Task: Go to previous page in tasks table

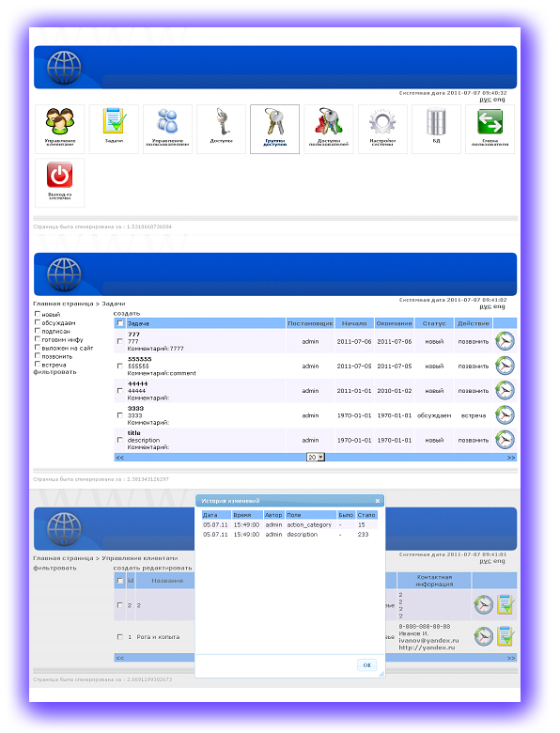Action: coord(119,458)
